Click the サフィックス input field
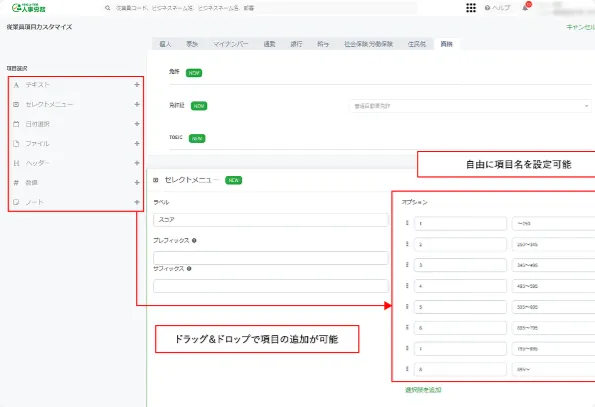Viewport: 595px width, 407px height. coord(271,286)
